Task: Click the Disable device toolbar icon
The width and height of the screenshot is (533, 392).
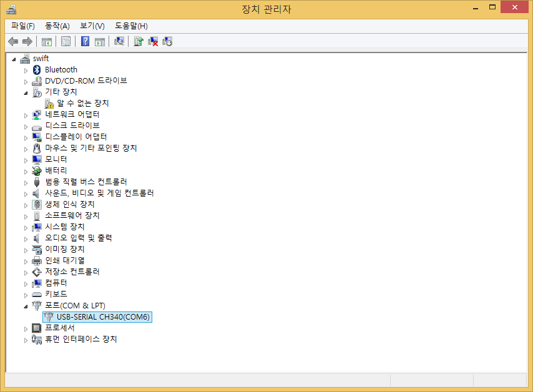Action: tap(167, 41)
